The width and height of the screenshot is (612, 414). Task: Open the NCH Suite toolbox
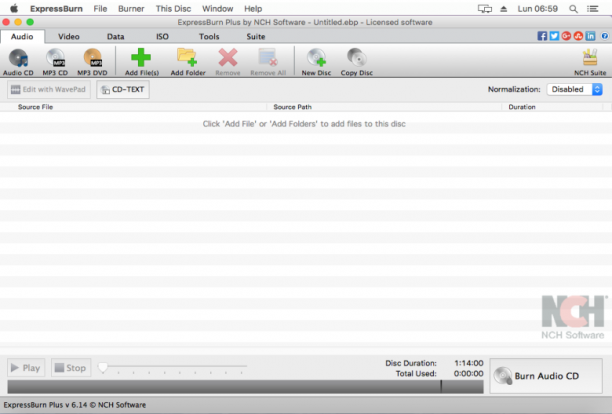click(590, 62)
